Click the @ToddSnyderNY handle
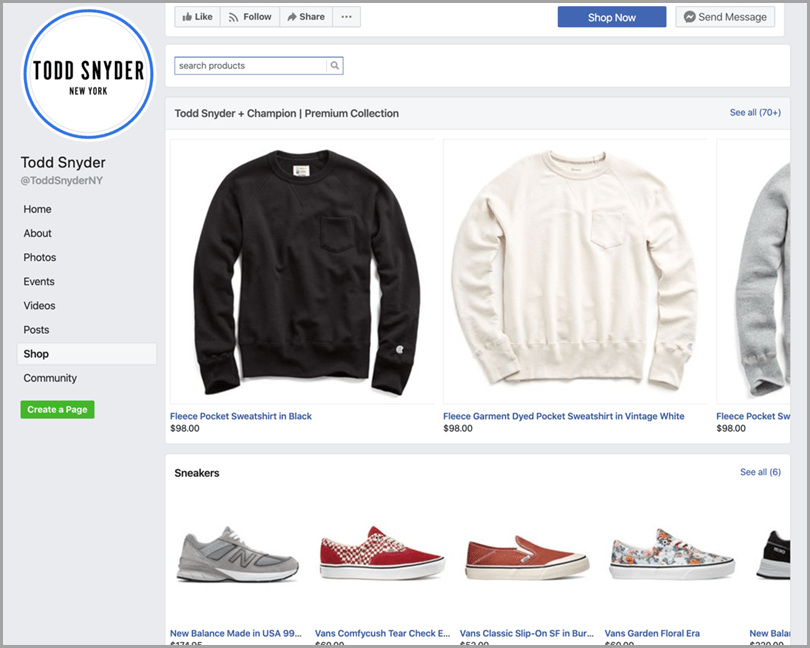The image size is (810, 648). click(x=61, y=181)
